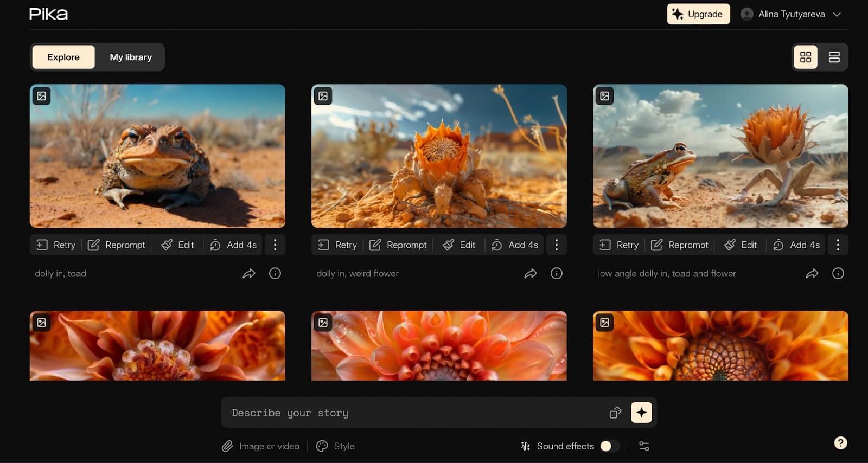Screen dimensions: 868x463
Task: Retry the 'dolly in, weird flower' video
Action: (337, 245)
